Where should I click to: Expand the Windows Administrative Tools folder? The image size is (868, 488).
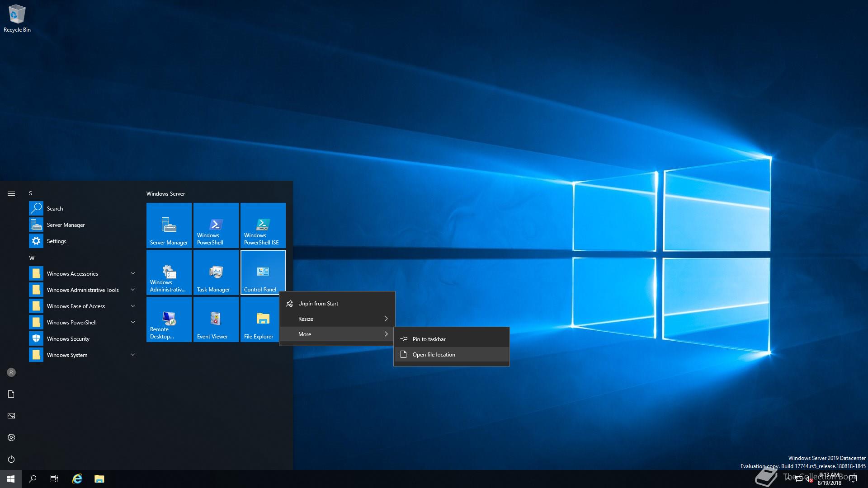click(83, 290)
